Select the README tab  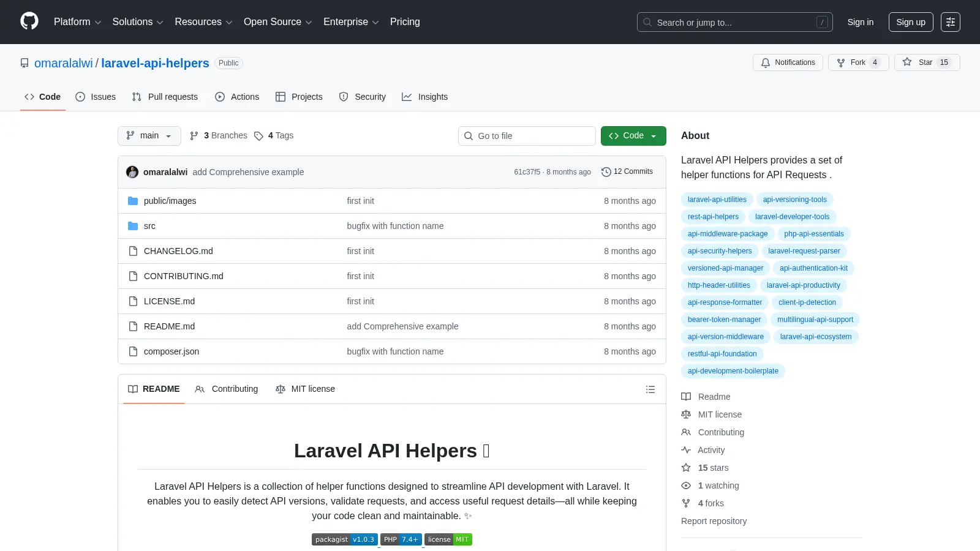[154, 389]
